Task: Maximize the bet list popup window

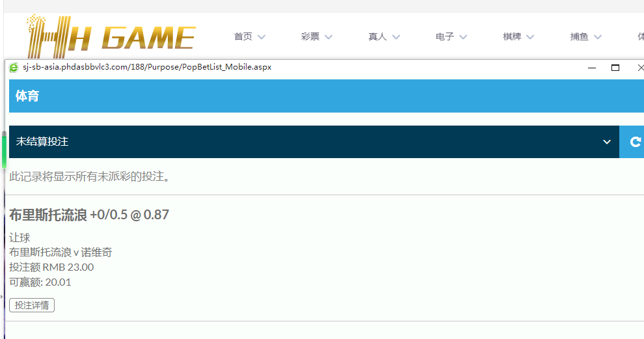Action: pyautogui.click(x=615, y=68)
